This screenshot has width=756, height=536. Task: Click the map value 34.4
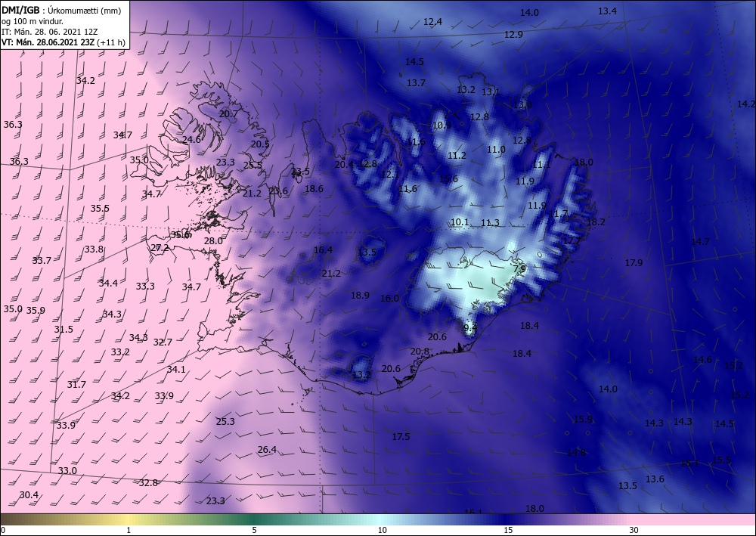point(108,283)
